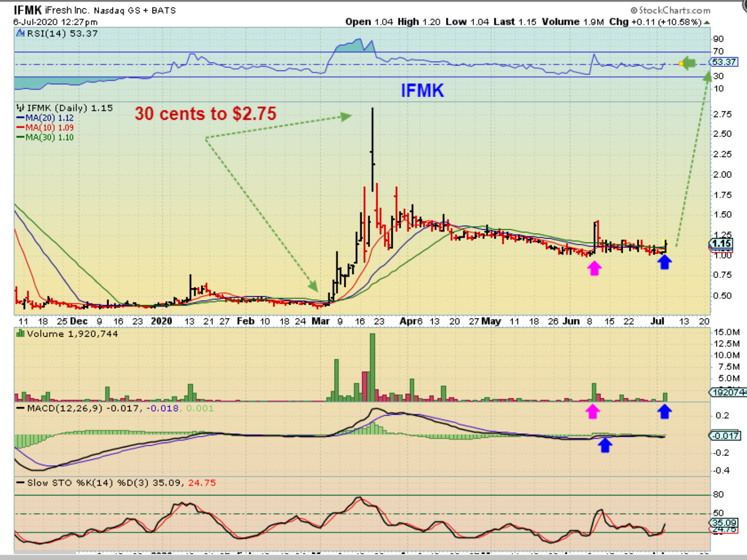Click the RSI axis label 70
This screenshot has height=560, width=747.
pyautogui.click(x=718, y=51)
